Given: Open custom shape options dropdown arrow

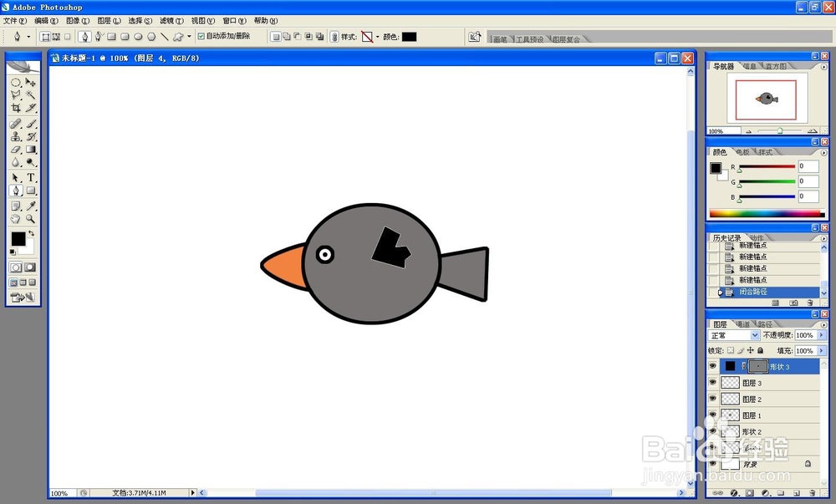Looking at the screenshot, I should click(189, 37).
